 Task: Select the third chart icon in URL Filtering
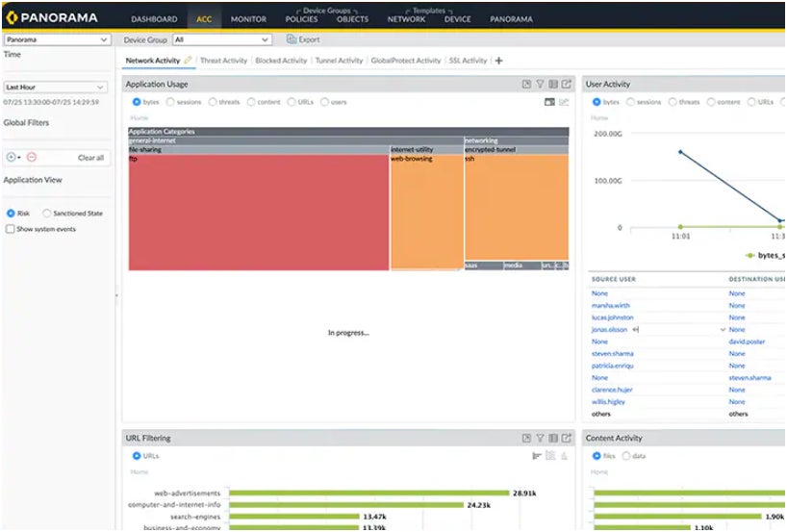coord(564,456)
